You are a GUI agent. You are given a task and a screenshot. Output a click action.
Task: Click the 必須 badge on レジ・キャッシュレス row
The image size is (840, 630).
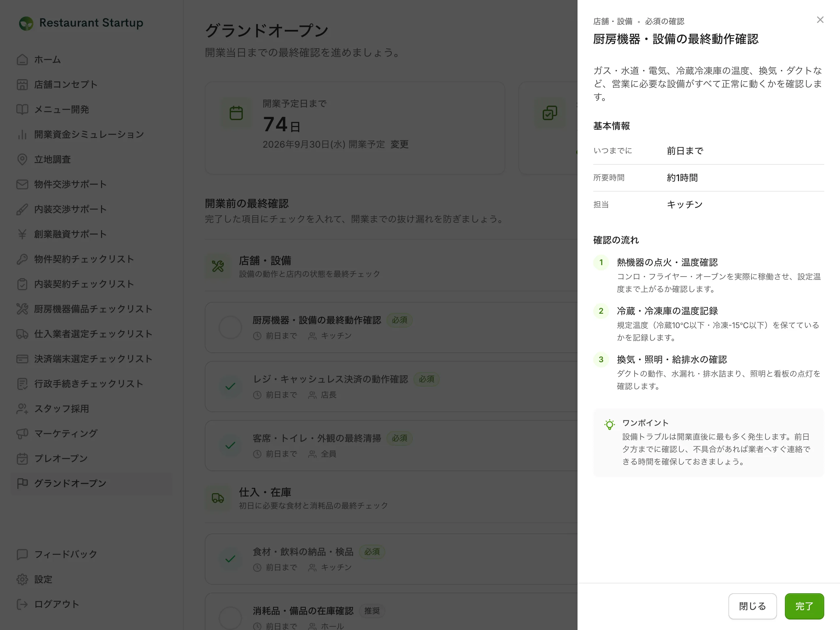point(426,379)
